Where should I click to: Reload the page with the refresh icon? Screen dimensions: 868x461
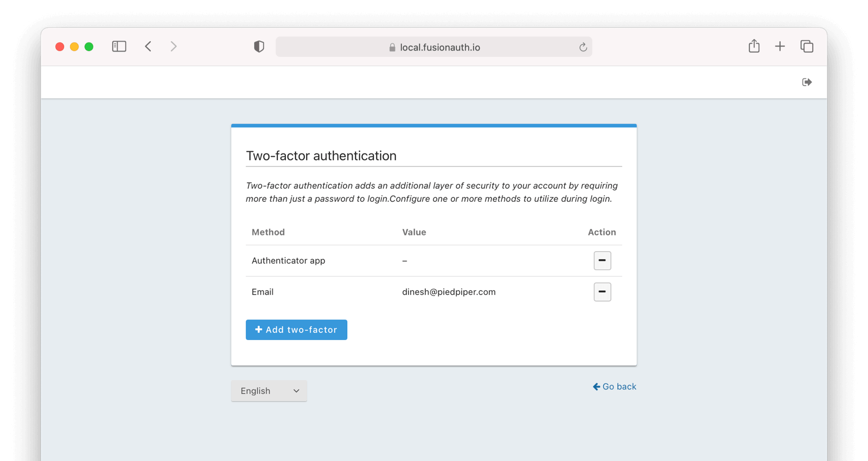(x=583, y=47)
